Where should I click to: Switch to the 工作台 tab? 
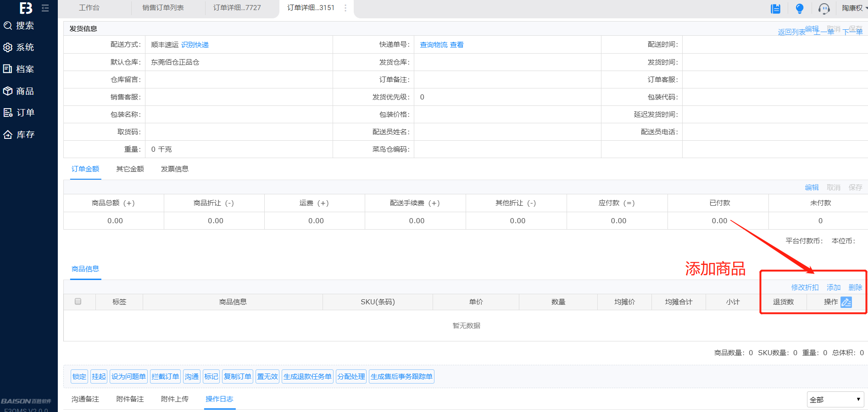pyautogui.click(x=89, y=8)
